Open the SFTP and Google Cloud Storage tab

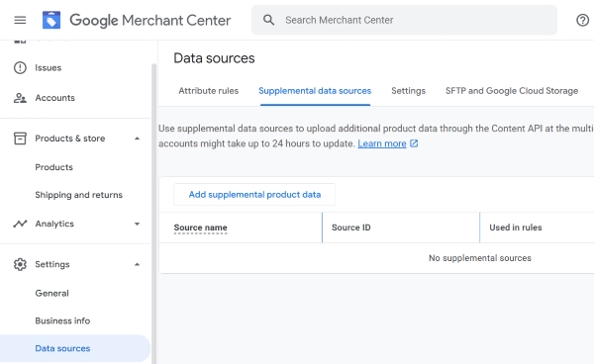click(x=512, y=91)
